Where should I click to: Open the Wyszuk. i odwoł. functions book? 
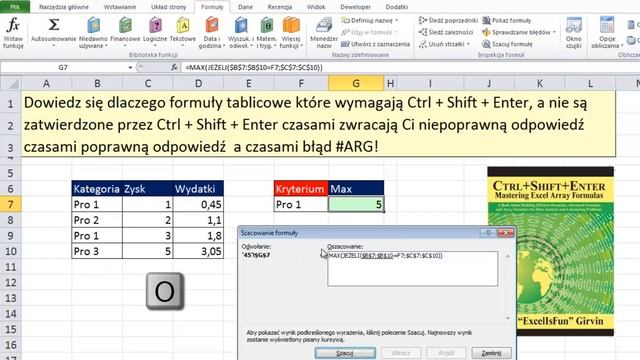(x=241, y=33)
